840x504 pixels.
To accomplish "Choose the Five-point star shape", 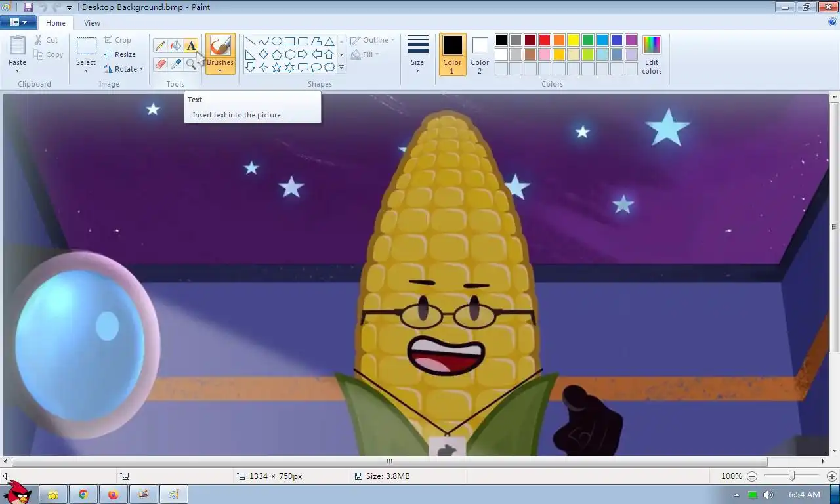I will pyautogui.click(x=276, y=67).
